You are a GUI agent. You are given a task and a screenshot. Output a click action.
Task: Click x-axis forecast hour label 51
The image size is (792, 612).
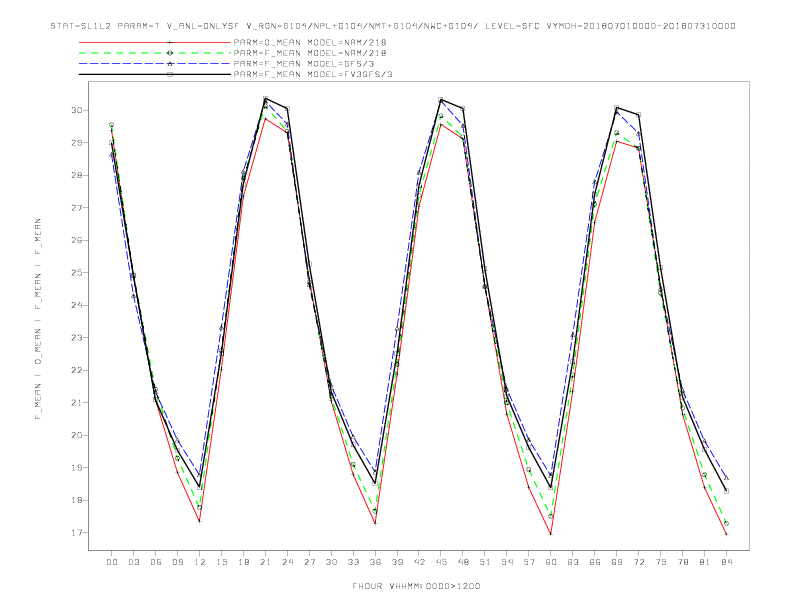click(x=485, y=562)
